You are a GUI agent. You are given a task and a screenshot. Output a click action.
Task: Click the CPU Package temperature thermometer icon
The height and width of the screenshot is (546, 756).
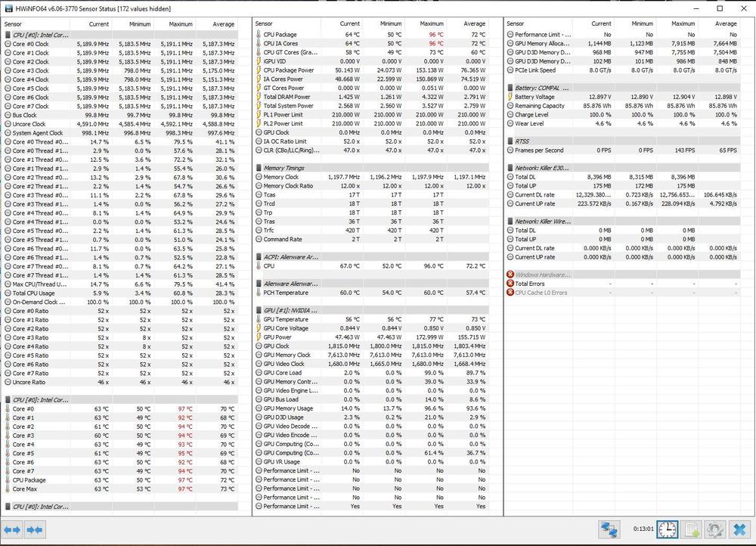(259, 35)
